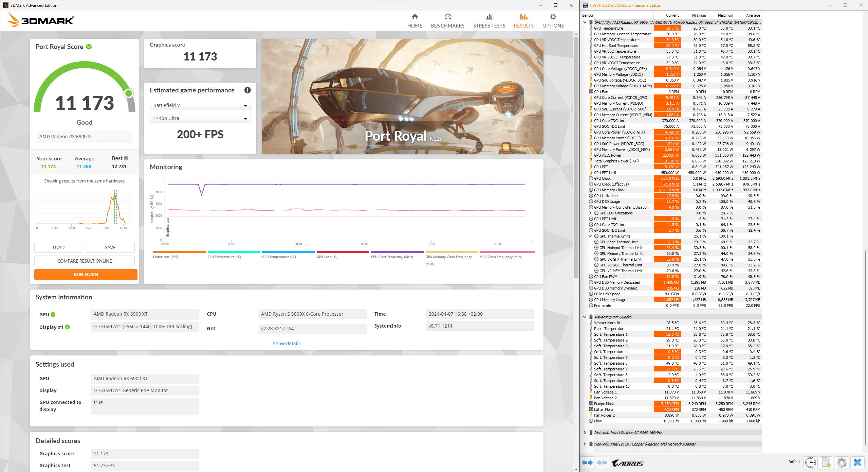The width and height of the screenshot is (868, 472).
Task: Click the score distribution histogram chart
Action: [x=84, y=209]
